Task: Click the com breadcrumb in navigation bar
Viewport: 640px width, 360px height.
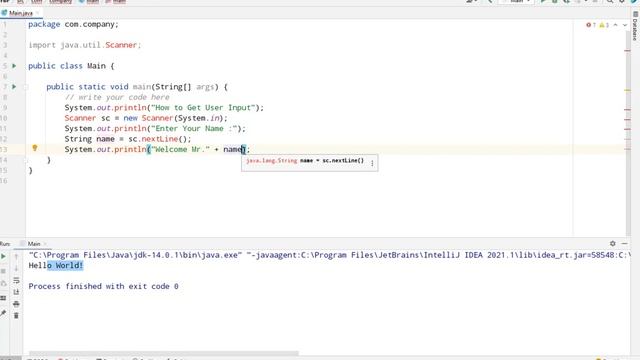Action: pyautogui.click(x=37, y=2)
